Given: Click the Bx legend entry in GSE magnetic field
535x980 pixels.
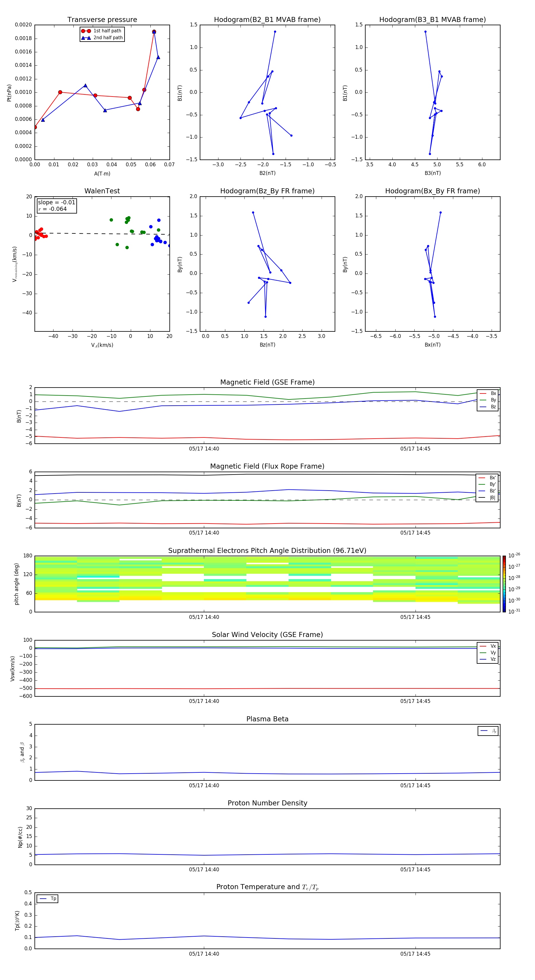Looking at the screenshot, I should [x=488, y=393].
